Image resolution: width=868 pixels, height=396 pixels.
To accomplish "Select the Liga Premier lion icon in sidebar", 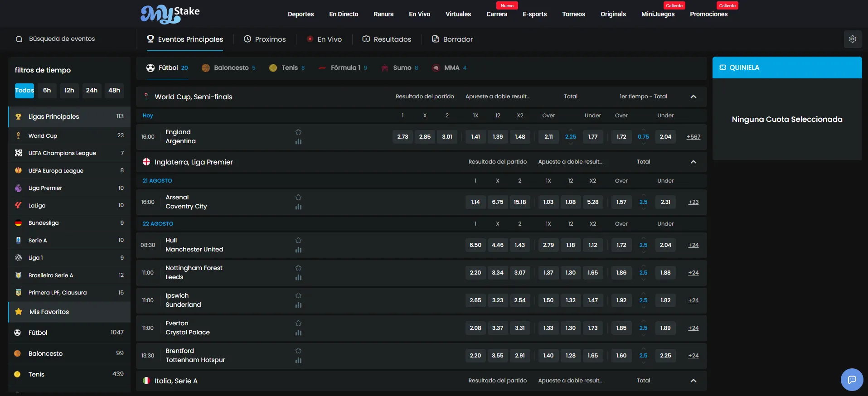I will (x=18, y=188).
